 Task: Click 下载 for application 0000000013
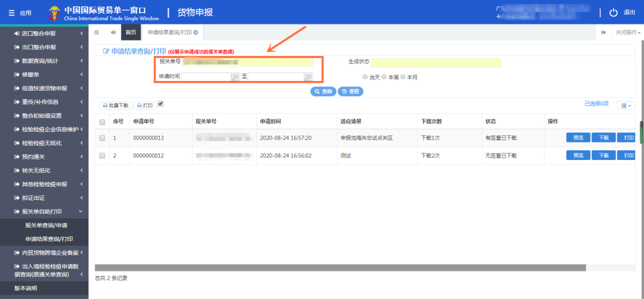603,138
